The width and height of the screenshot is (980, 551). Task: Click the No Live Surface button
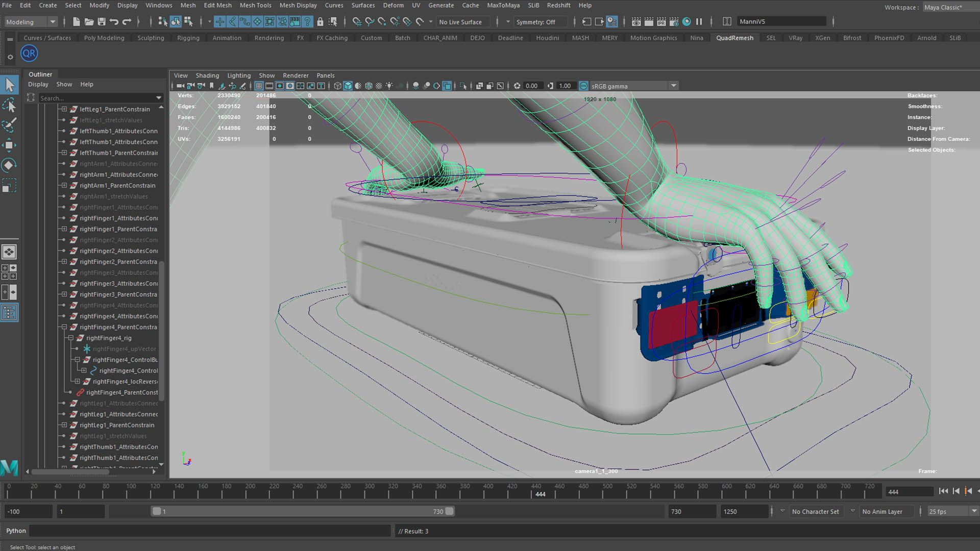coord(460,22)
